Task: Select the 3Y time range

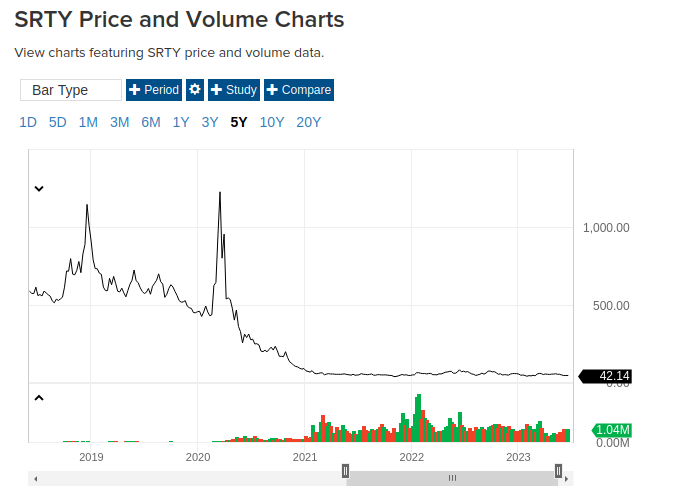Action: click(210, 123)
